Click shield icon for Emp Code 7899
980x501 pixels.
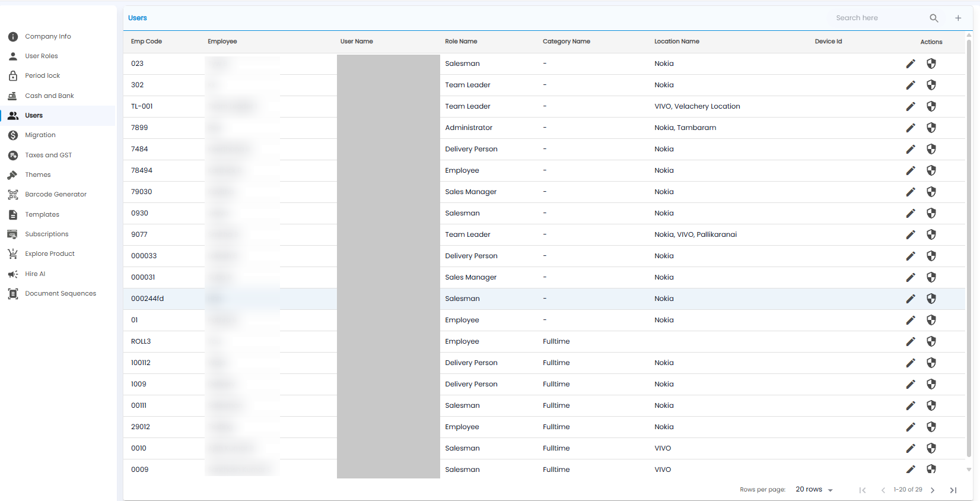tap(931, 128)
